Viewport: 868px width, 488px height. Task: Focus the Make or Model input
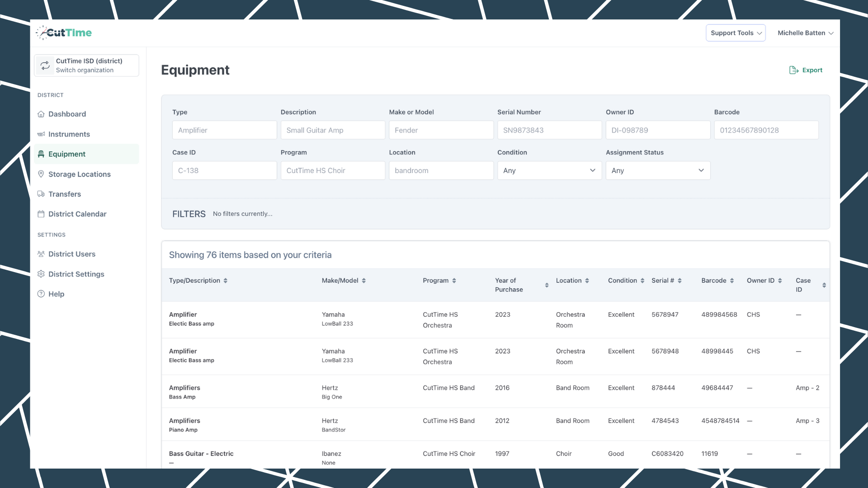[x=441, y=130]
